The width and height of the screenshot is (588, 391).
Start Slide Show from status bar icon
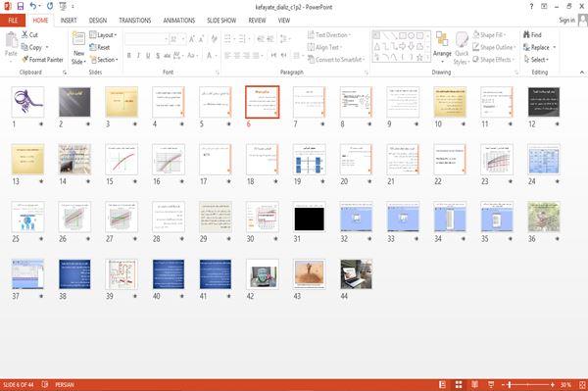point(491,384)
